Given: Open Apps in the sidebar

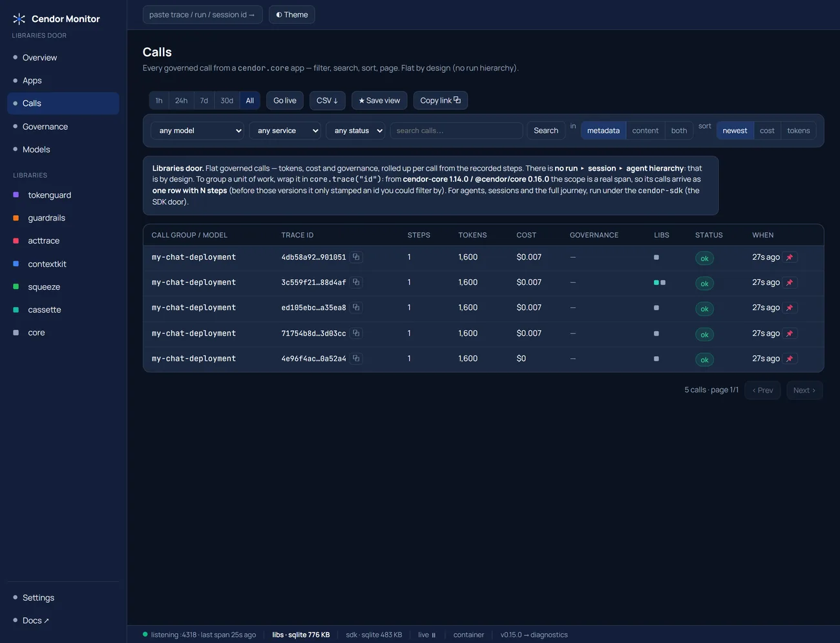Looking at the screenshot, I should [x=63, y=81].
